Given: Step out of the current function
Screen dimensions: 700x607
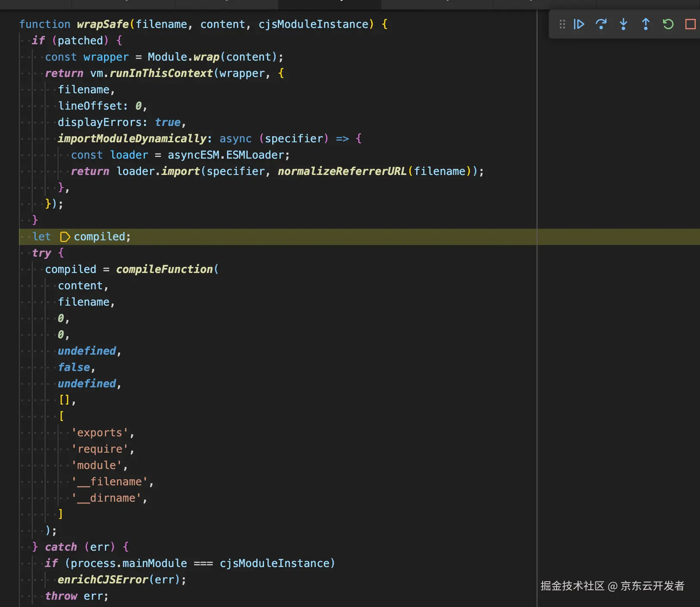Looking at the screenshot, I should (646, 24).
